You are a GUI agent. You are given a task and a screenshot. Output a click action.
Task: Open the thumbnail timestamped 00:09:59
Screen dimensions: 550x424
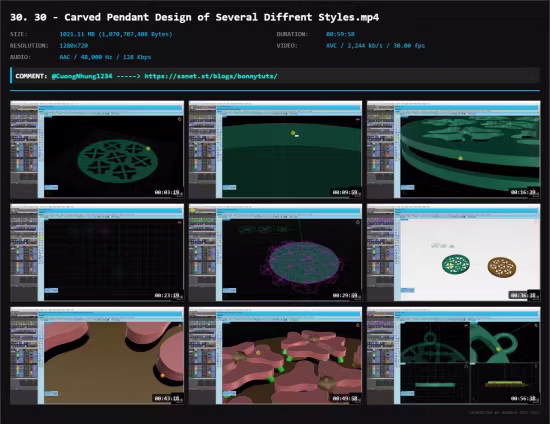275,149
